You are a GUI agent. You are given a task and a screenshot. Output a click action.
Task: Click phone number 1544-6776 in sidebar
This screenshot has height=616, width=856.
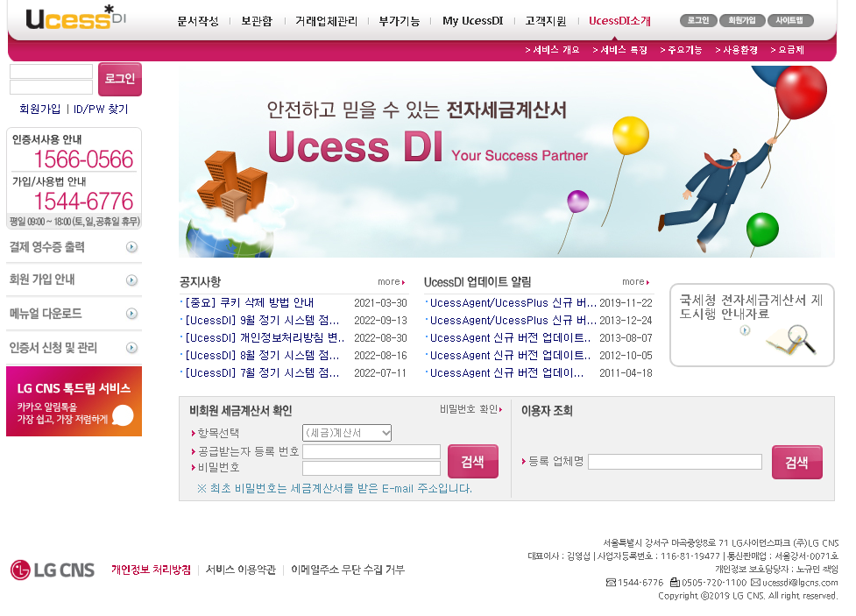tap(84, 201)
